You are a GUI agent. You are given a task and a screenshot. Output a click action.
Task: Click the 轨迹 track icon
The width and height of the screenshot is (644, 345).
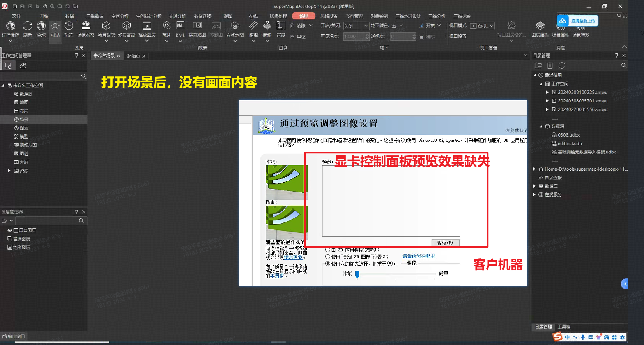(69, 26)
